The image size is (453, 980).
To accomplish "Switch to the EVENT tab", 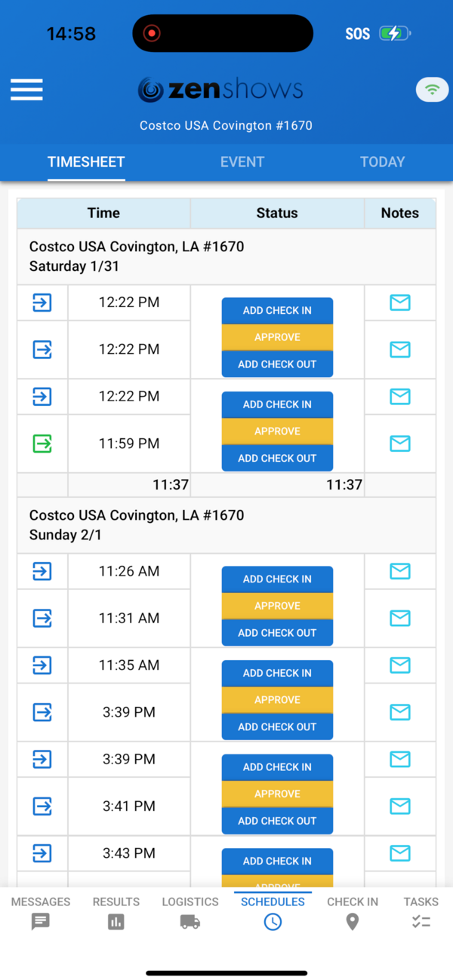I will click(242, 161).
